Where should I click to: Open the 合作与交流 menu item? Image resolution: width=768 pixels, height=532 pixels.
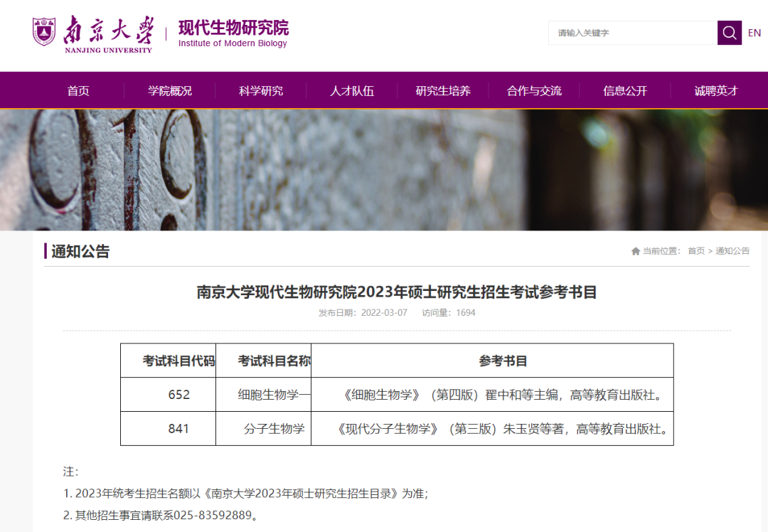click(x=533, y=90)
